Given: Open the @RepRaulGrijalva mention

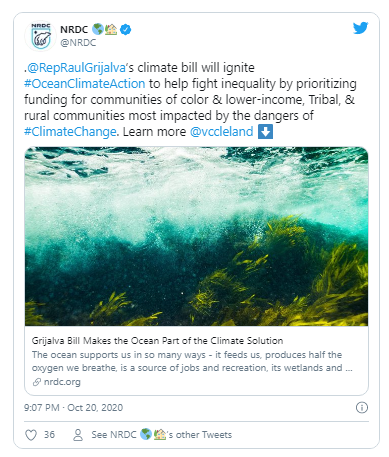Looking at the screenshot, I should pos(76,68).
